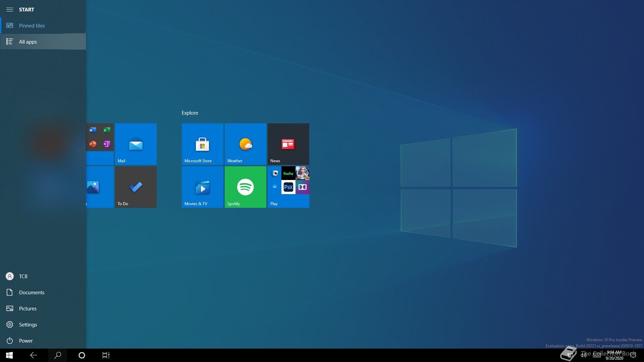This screenshot has width=644, height=362.
Task: Open the Documents folder shortcut
Action: click(x=32, y=292)
